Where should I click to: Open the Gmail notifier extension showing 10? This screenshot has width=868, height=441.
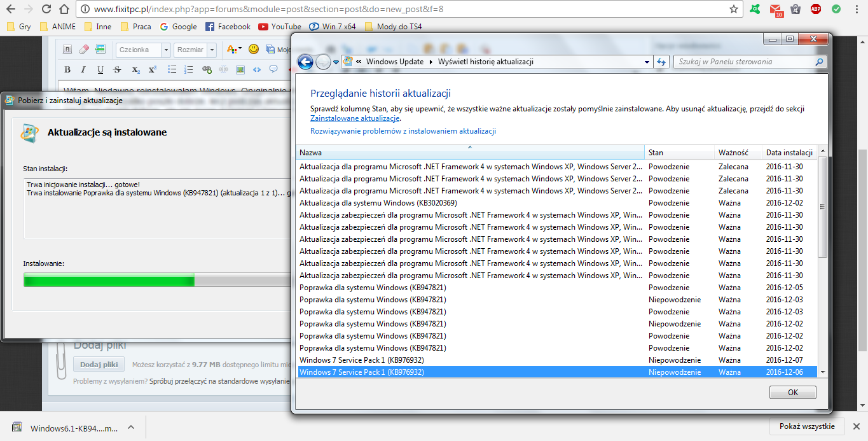pos(775,10)
